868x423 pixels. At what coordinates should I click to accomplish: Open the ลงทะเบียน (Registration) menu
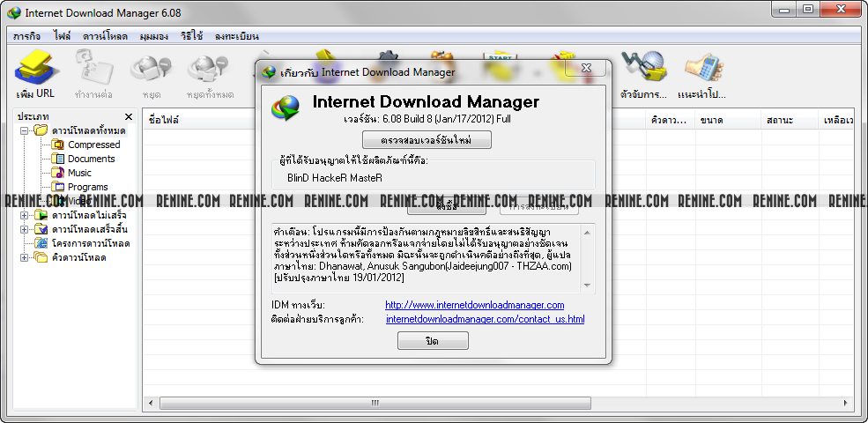pos(237,36)
